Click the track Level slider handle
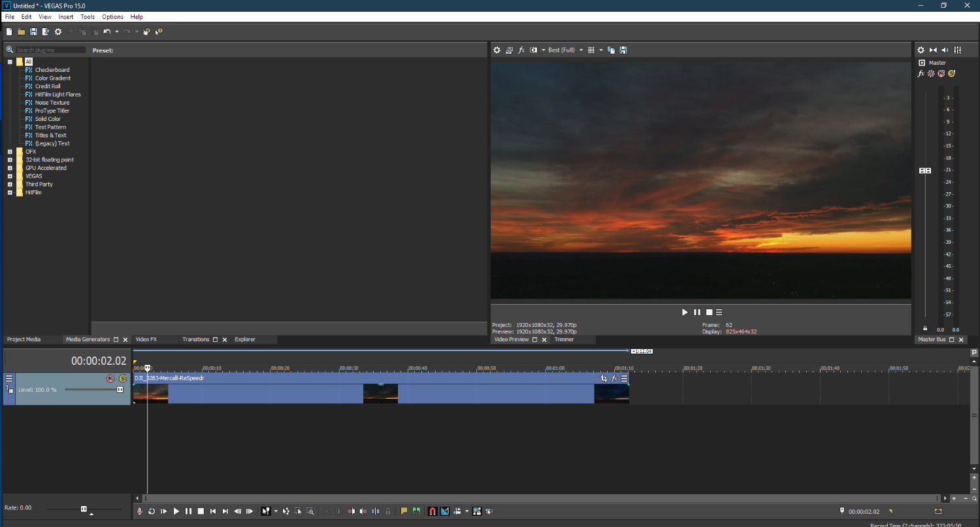980x527 pixels. click(x=120, y=390)
